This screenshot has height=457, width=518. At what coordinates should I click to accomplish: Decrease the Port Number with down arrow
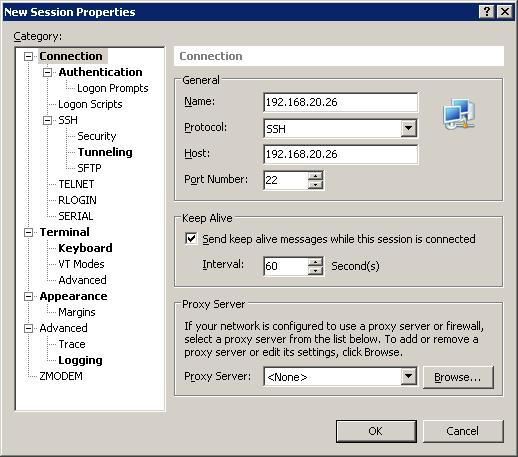click(x=315, y=184)
